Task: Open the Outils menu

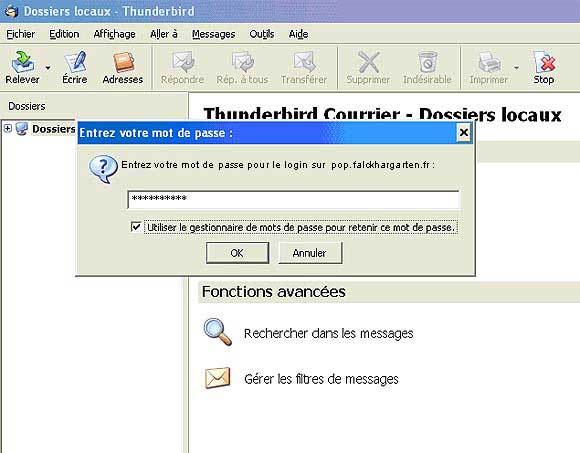Action: pos(262,34)
